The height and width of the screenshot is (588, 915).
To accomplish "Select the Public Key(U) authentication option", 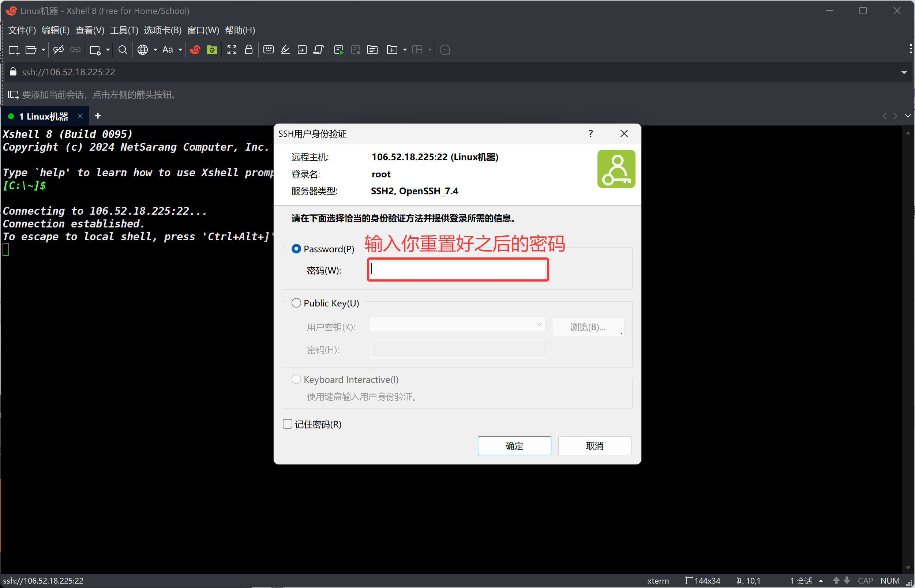I will pos(296,303).
